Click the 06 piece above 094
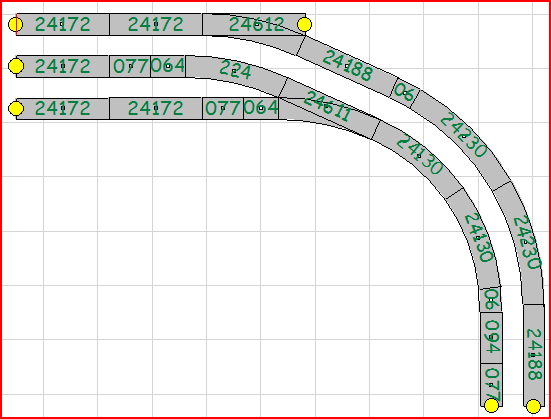The image size is (551, 419). 491,299
